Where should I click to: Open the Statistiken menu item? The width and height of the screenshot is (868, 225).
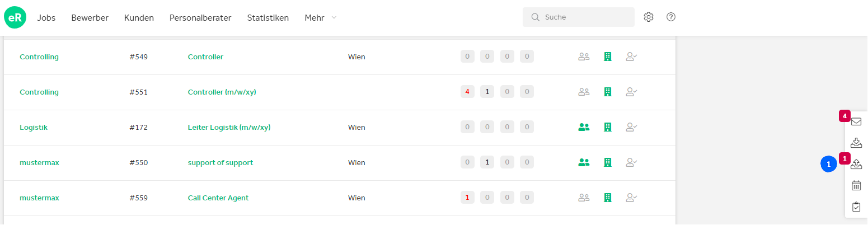click(x=268, y=17)
